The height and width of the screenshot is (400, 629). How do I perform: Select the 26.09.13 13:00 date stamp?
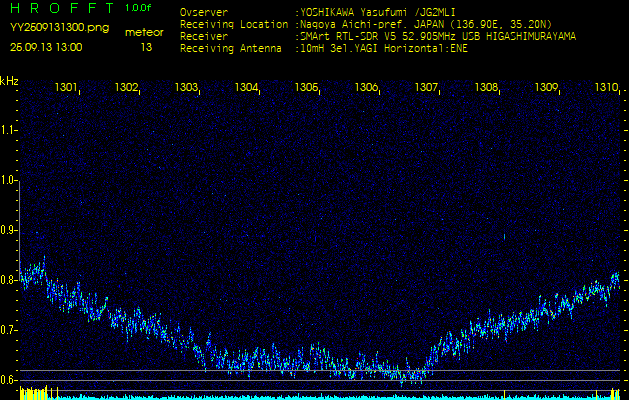click(46, 47)
